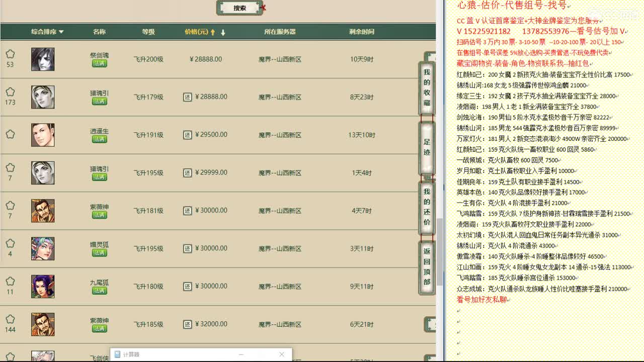
Task: Click the 搜索 search button
Action: click(x=240, y=8)
